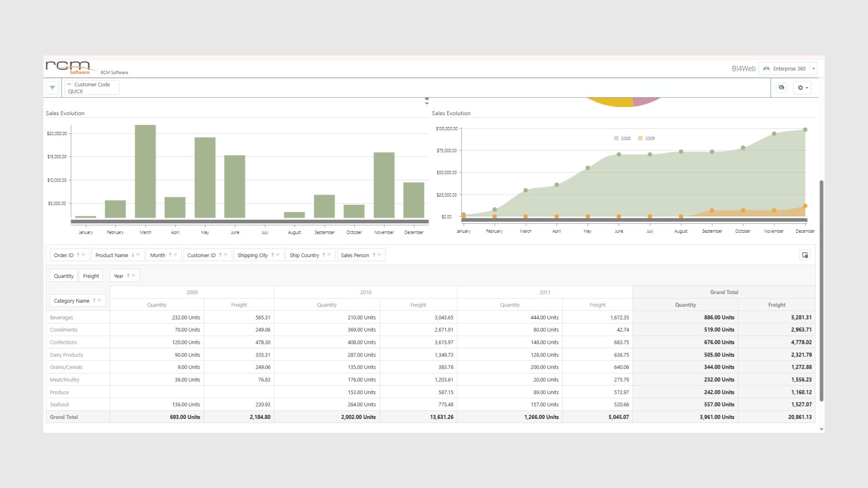This screenshot has height=488, width=868.
Task: Click the Order ID sort arrow
Action: 78,255
